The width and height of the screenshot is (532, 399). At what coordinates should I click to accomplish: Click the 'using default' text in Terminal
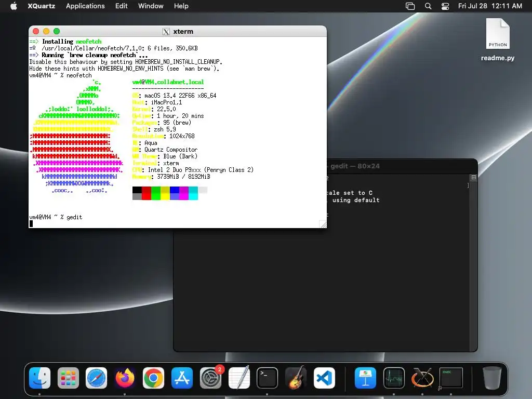coord(356,200)
